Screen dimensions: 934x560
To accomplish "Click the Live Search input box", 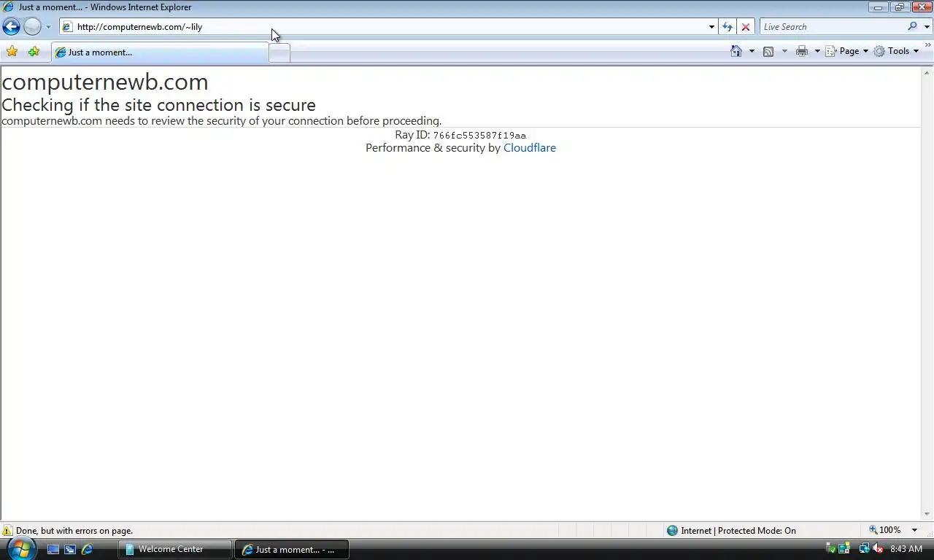I will (833, 27).
